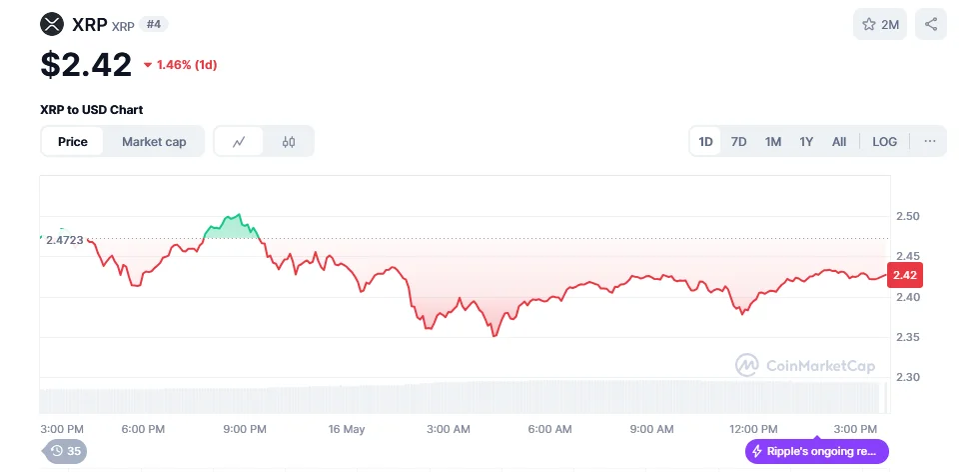Click the lightning icon on Ripple's news pill
The width and height of the screenshot is (980, 472).
(757, 451)
